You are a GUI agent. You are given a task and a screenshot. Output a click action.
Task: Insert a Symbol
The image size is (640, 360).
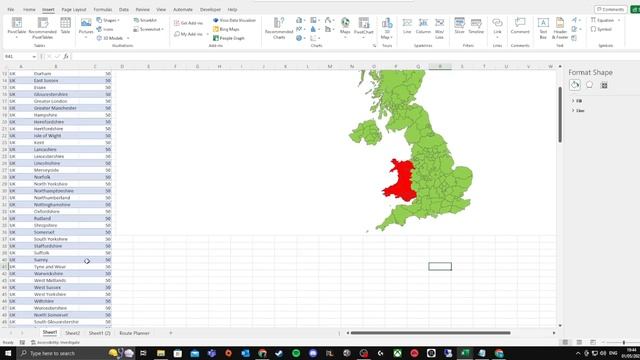coord(601,29)
